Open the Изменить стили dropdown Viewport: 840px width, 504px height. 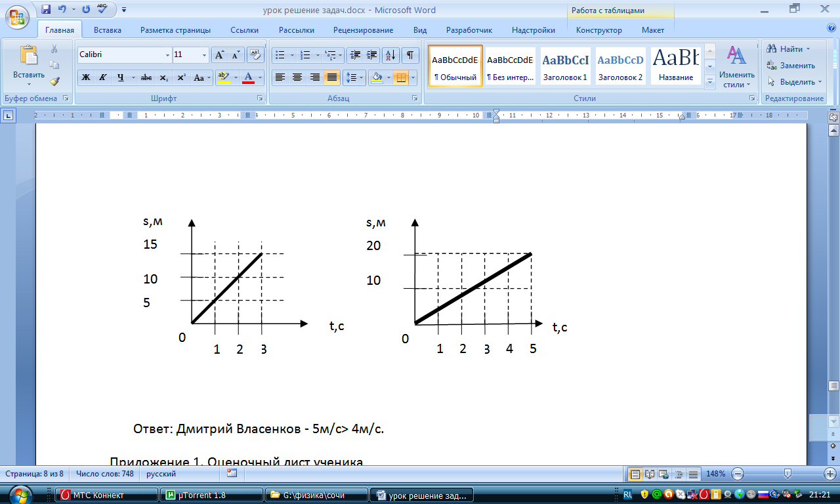click(x=737, y=67)
